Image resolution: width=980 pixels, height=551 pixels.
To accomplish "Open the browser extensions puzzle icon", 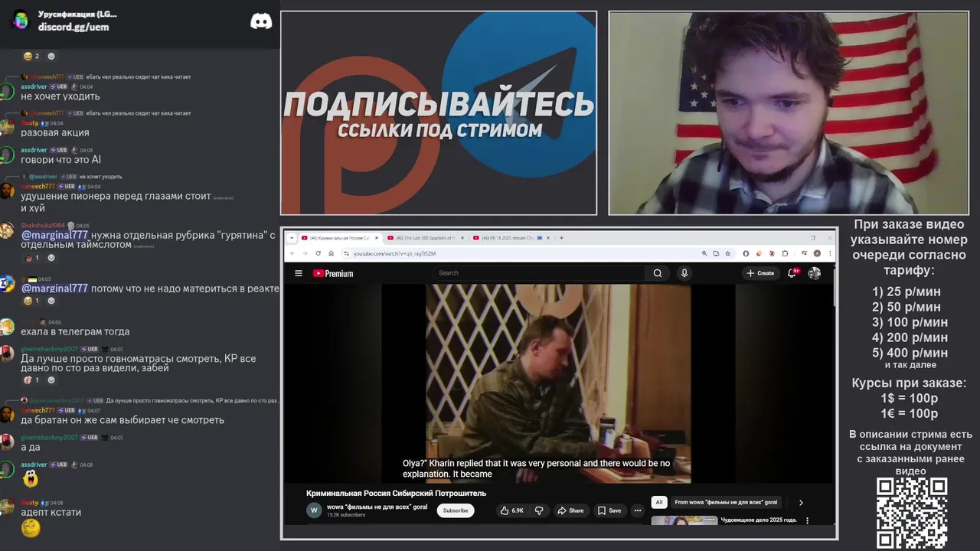I will (x=785, y=253).
